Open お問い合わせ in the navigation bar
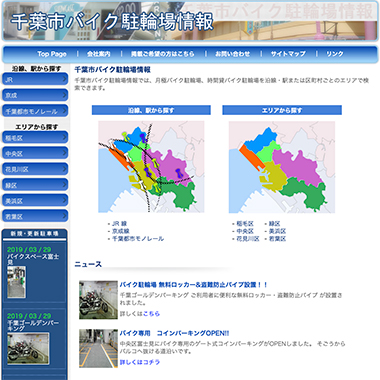This screenshot has height=380, width=380. click(232, 54)
